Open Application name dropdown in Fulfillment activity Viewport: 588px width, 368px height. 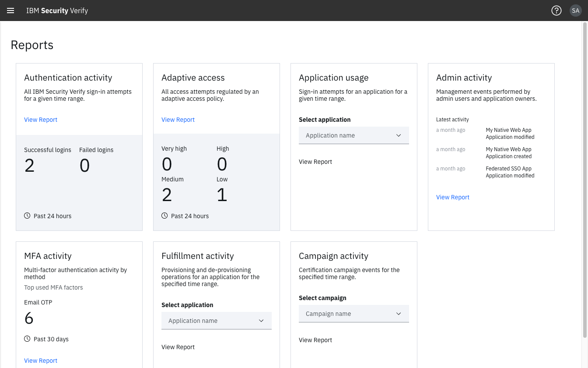coord(217,321)
